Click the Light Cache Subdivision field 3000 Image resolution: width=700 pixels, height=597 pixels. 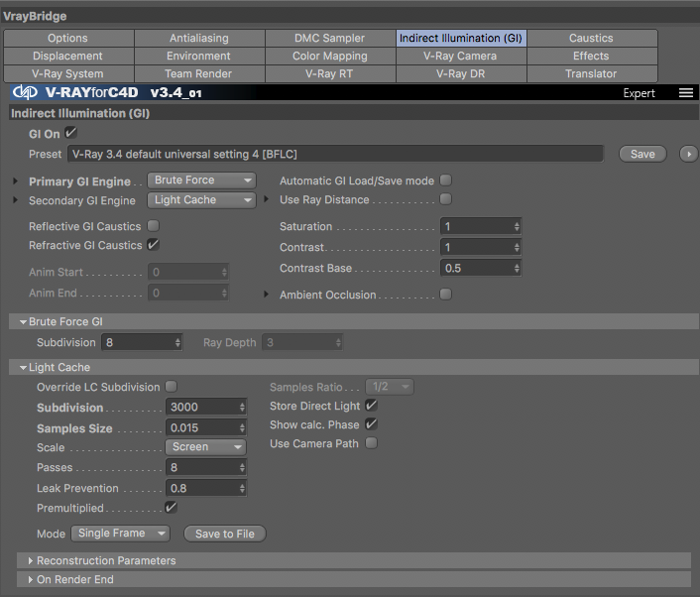206,407
